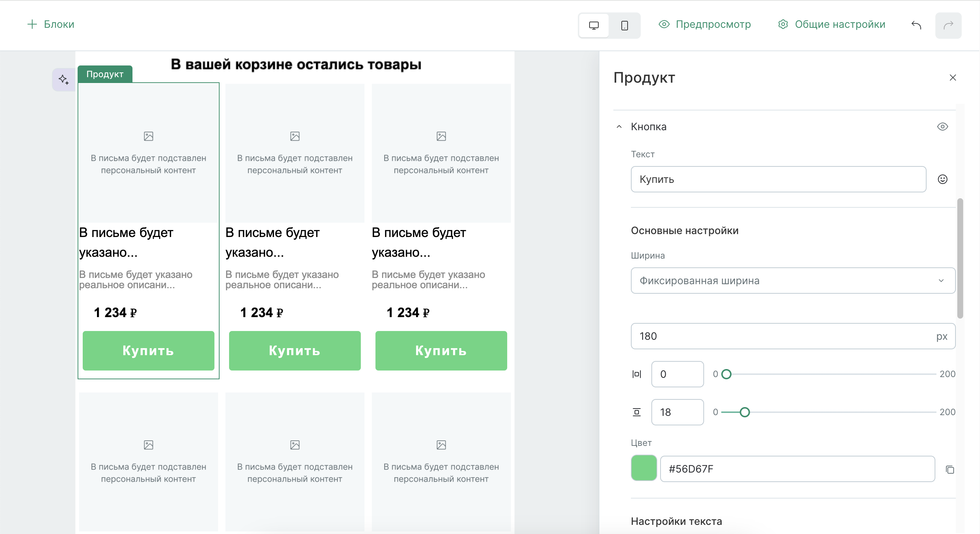Open the Blocks panel via plus icon
The image size is (980, 534).
click(x=50, y=25)
